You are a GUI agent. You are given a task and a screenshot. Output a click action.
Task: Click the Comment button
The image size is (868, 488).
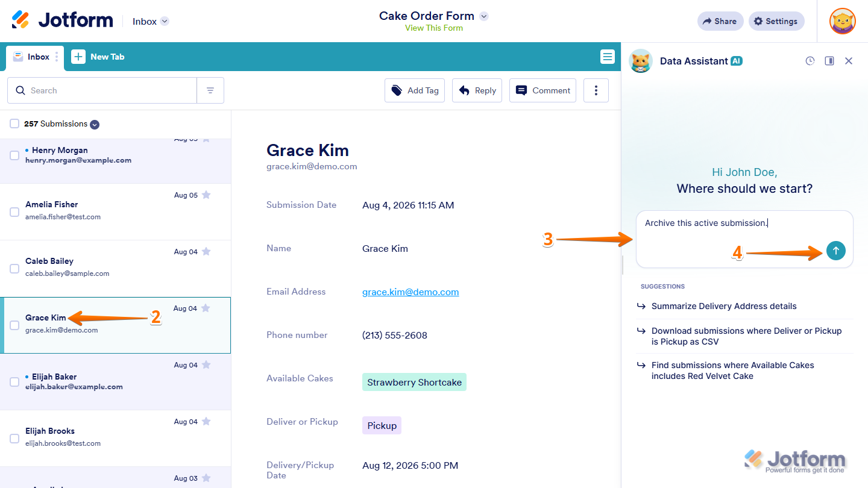tap(542, 90)
